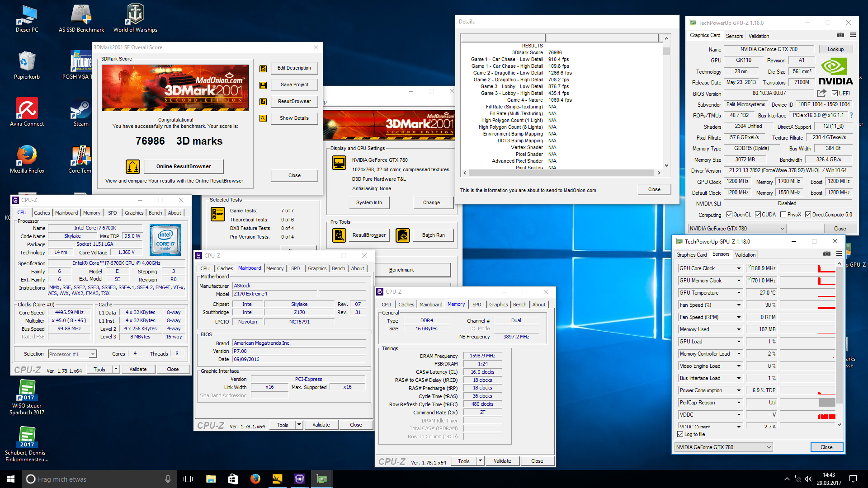The image size is (868, 488).
Task: Switch to Graphics Card tab in GPU-Z Sensors window
Action: tap(691, 255)
